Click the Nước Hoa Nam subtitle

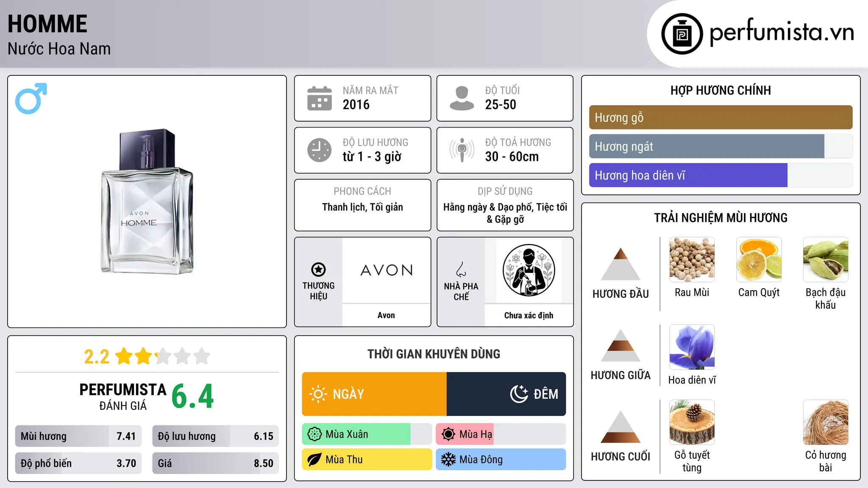[x=59, y=49]
